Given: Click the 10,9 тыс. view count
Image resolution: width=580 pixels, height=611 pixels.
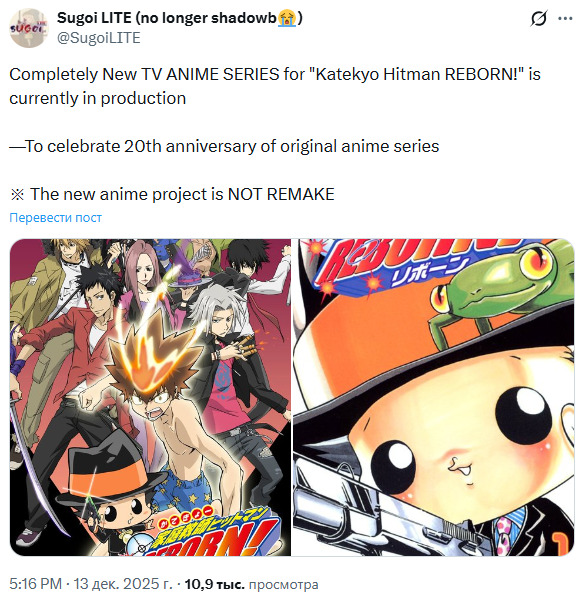Looking at the screenshot, I should click(214, 584).
